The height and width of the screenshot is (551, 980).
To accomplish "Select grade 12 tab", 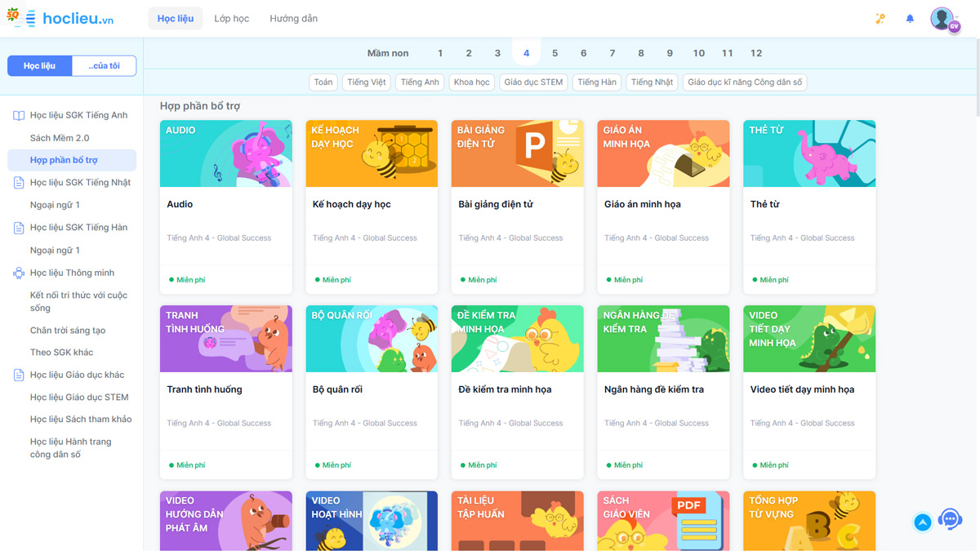I will coord(756,53).
